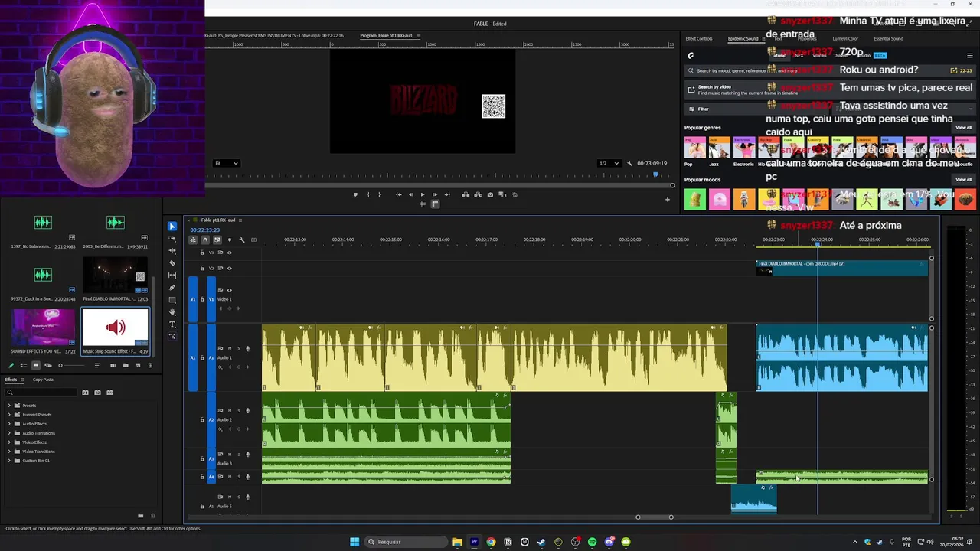This screenshot has height=551, width=980.
Task: Select the Music Stop Sound Effect thumbnail
Action: coord(116,328)
